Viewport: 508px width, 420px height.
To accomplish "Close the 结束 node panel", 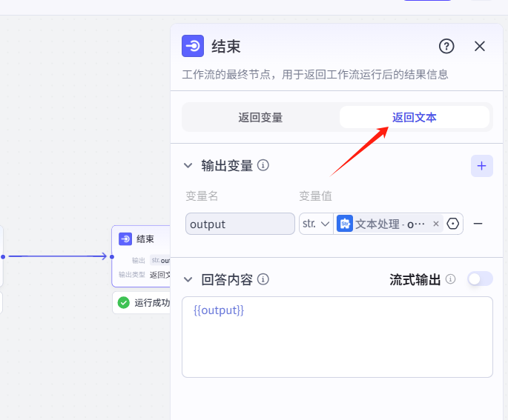I will point(480,47).
